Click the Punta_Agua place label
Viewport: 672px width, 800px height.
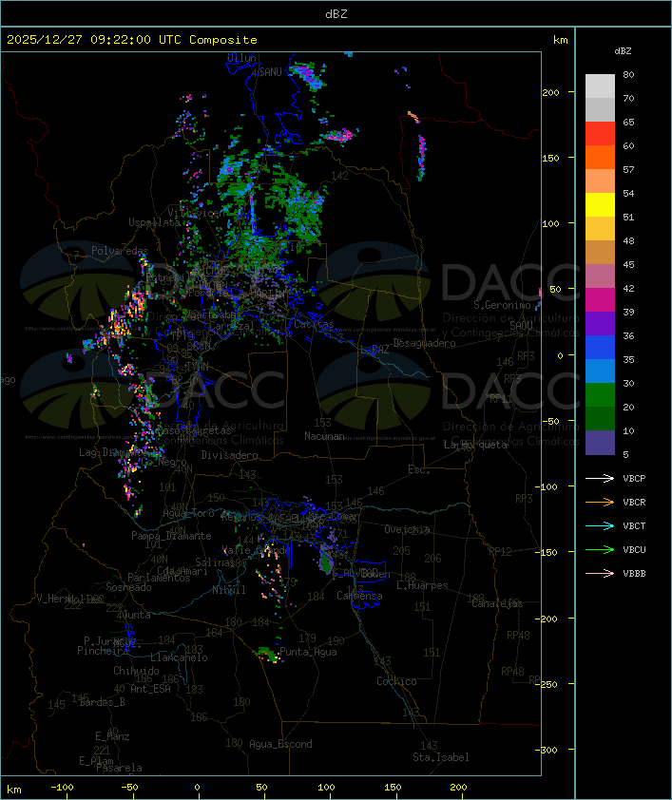308,652
